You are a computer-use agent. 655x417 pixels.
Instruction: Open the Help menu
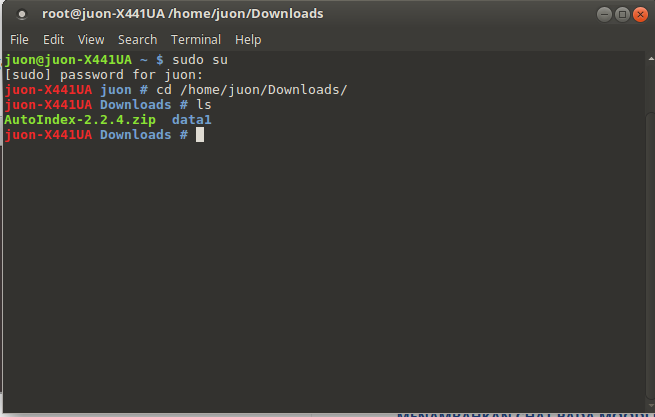click(x=248, y=40)
